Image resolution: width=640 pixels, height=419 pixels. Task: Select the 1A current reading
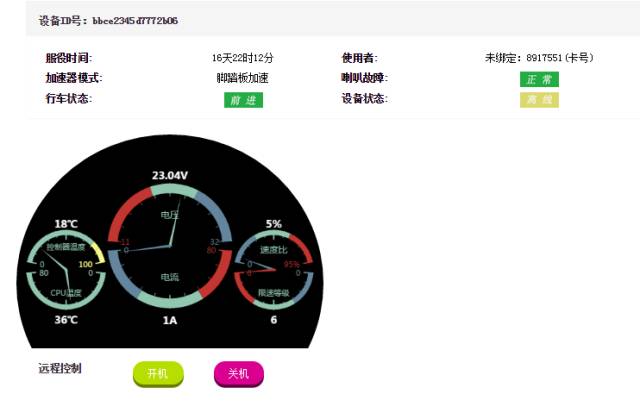(170, 320)
